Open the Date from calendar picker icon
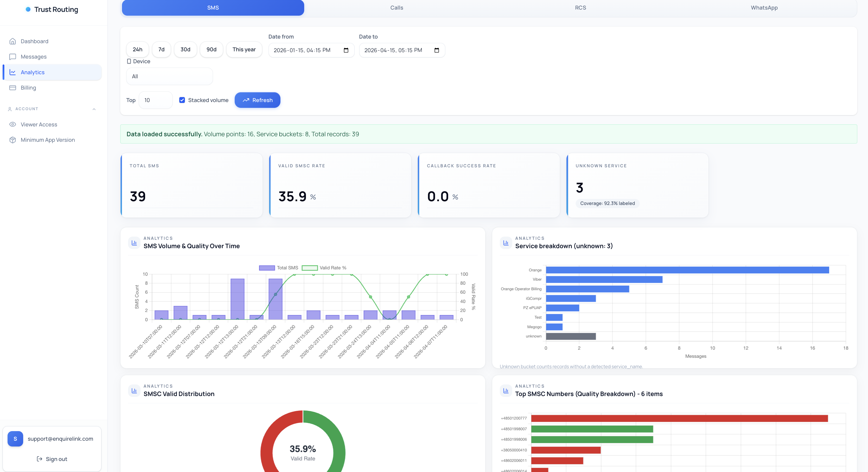 [346, 50]
